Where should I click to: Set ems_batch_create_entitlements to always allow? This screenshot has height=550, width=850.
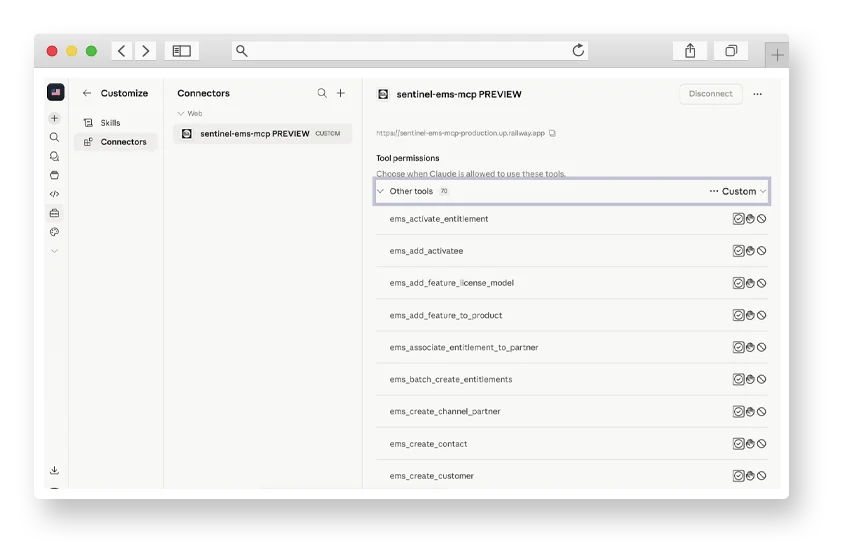pyautogui.click(x=738, y=379)
